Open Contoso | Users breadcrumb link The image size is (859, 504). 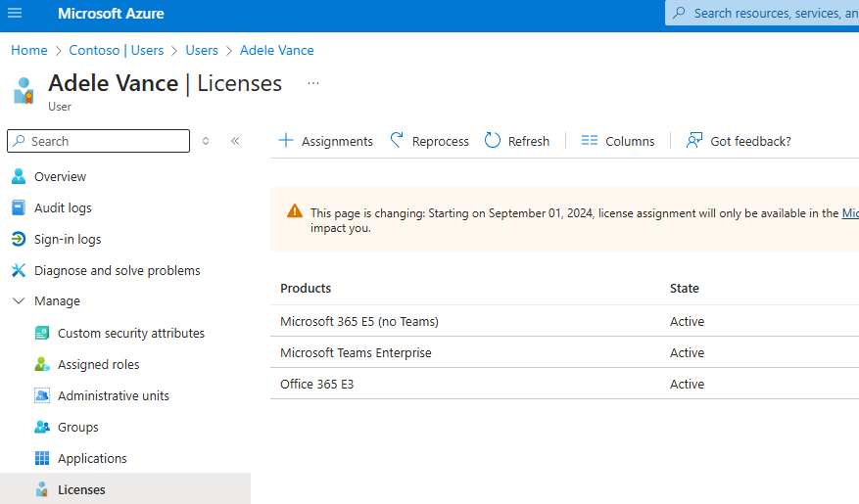(x=117, y=50)
